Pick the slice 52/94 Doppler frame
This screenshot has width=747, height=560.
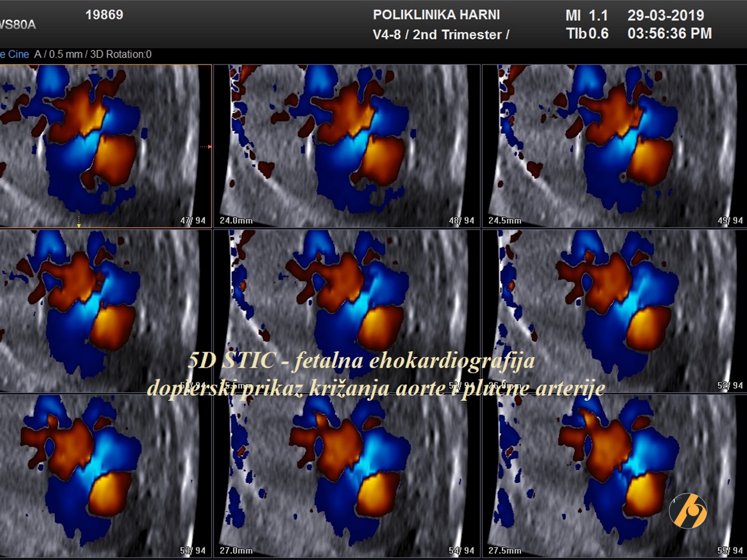(614, 311)
